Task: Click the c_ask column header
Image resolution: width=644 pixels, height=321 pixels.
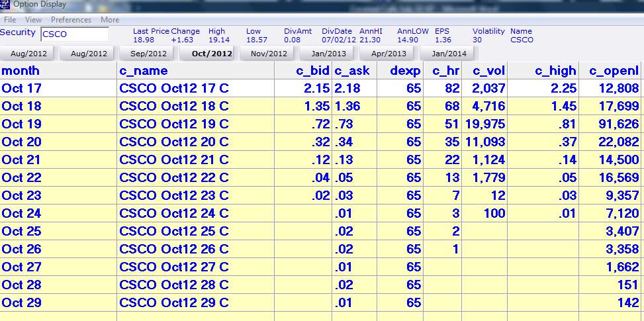Action: 355,71
